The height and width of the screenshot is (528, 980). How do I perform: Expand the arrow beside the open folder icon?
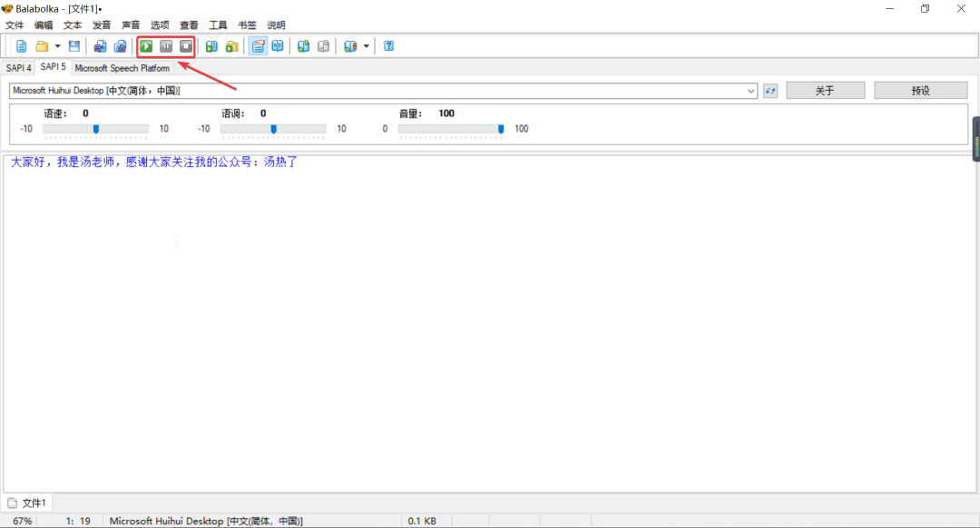tap(57, 46)
